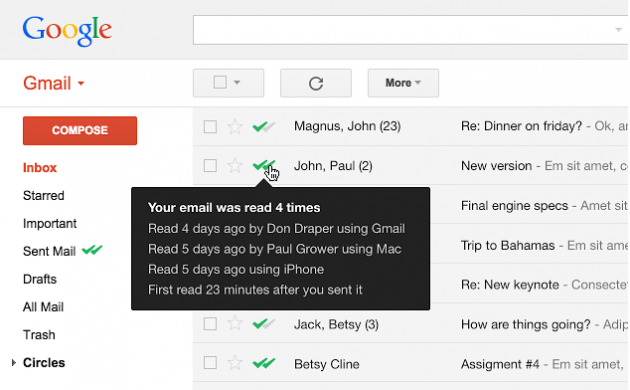The width and height of the screenshot is (630, 390).
Task: Click 'Read 4 days ago by Don Draper' line
Action: click(276, 229)
